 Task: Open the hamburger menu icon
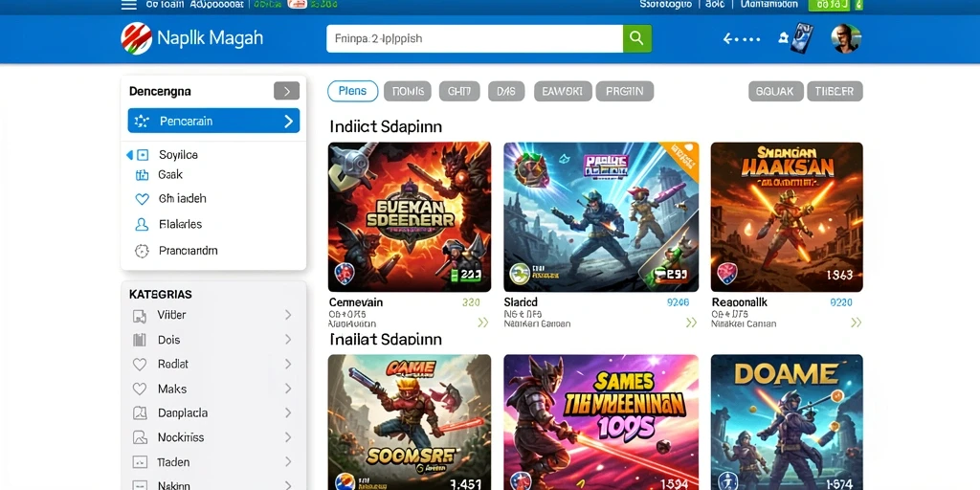coord(129,5)
